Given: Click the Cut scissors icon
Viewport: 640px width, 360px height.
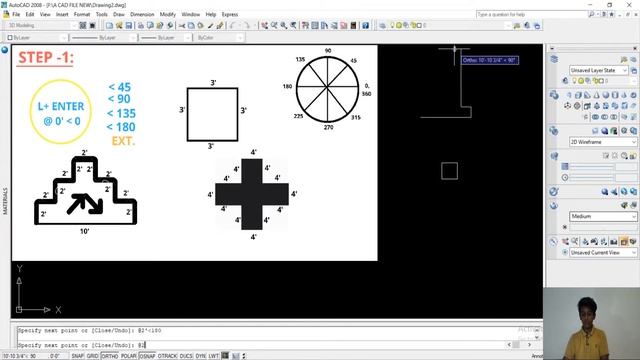Looking at the screenshot, I should (x=182, y=25).
